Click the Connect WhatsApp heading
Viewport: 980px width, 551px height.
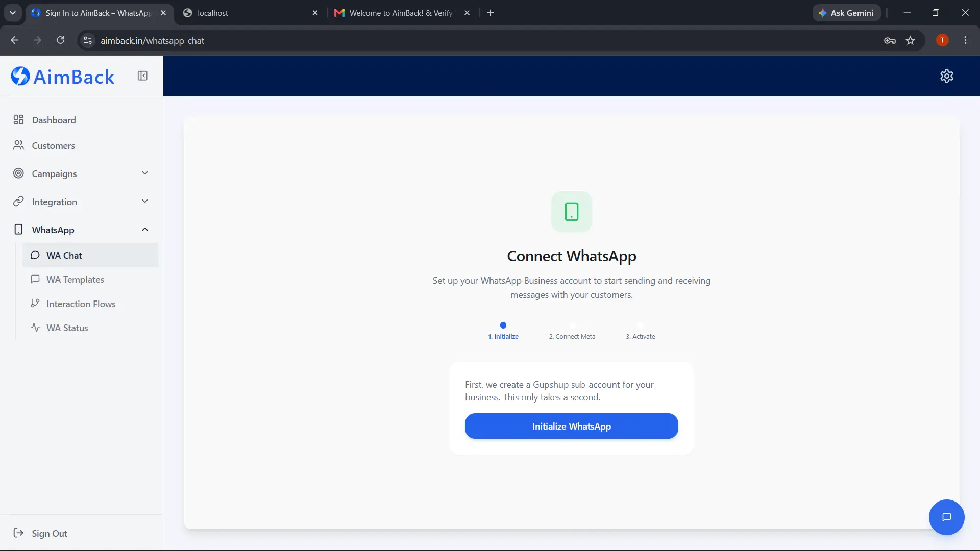point(572,256)
